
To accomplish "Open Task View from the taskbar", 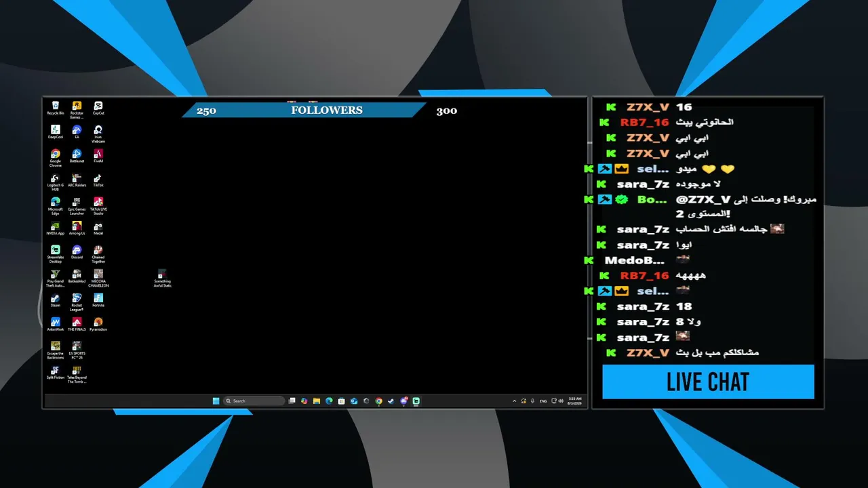I will click(292, 401).
